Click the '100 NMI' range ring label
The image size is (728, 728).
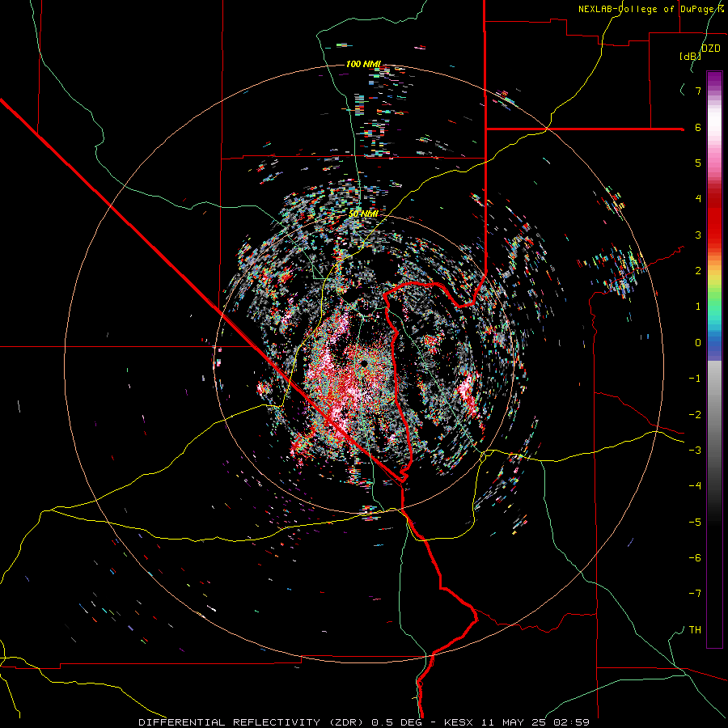pos(363,64)
